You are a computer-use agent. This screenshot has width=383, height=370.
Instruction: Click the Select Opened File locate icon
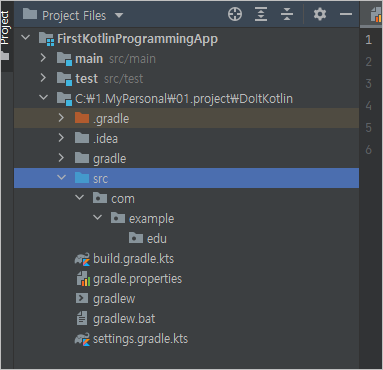click(235, 14)
